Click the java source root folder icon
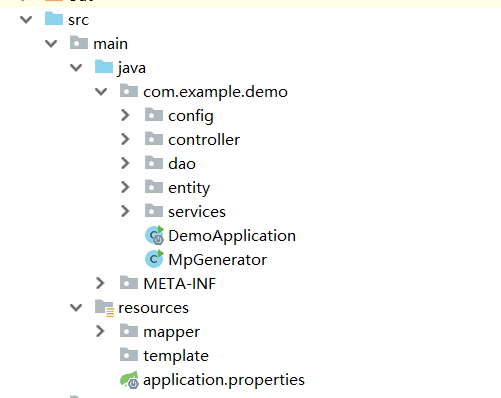The height and width of the screenshot is (398, 501). click(104, 67)
